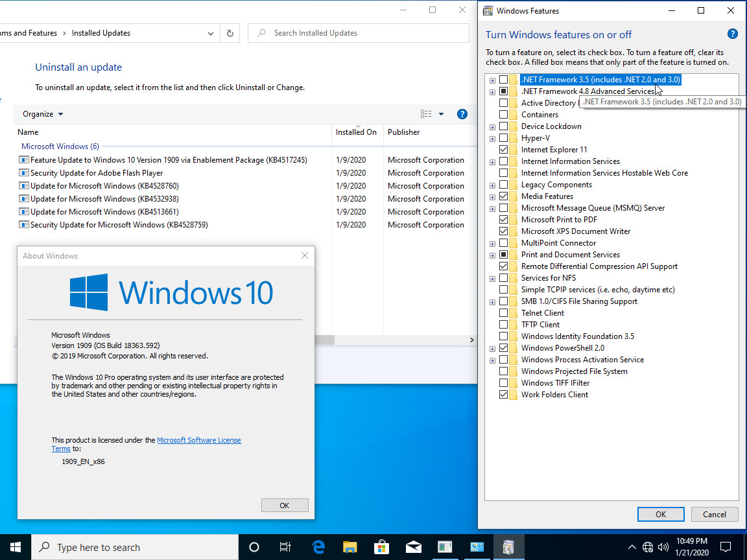Viewport: 747px width, 560px height.
Task: Check the TFTP Client feature
Action: pos(503,325)
